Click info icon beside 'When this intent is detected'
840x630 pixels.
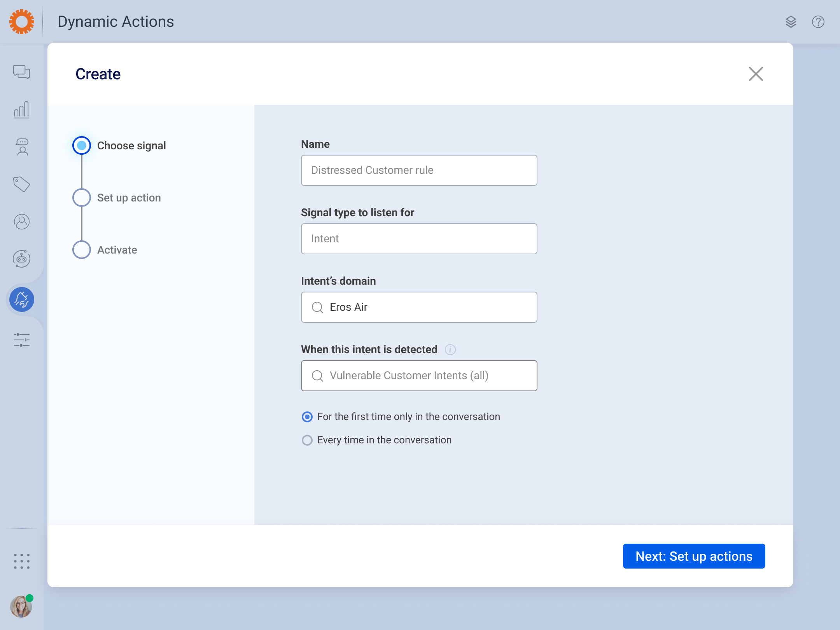[450, 350]
